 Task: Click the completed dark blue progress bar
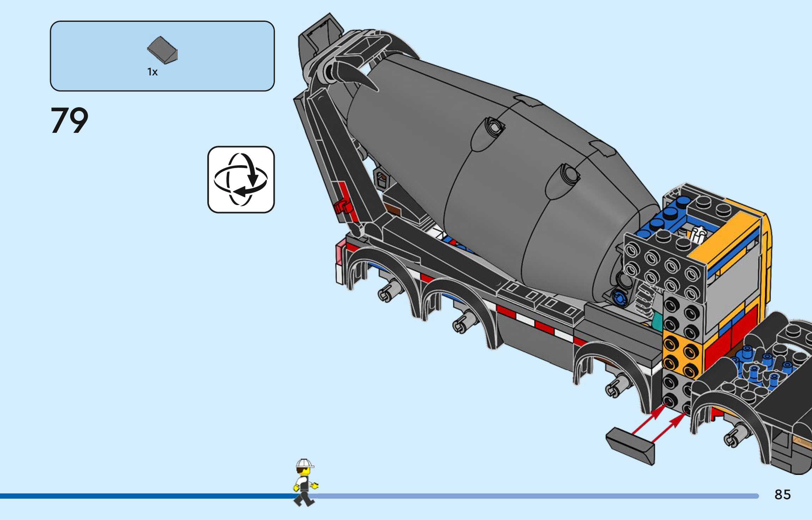tap(141, 496)
